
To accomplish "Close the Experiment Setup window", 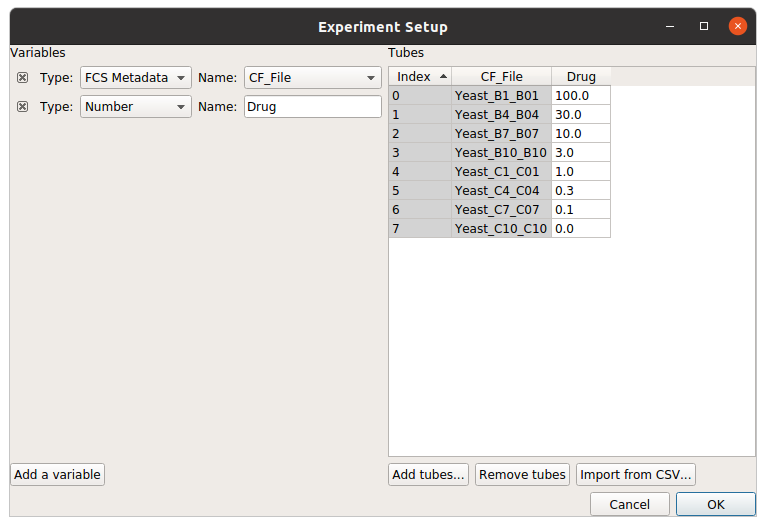I will pyautogui.click(x=738, y=26).
